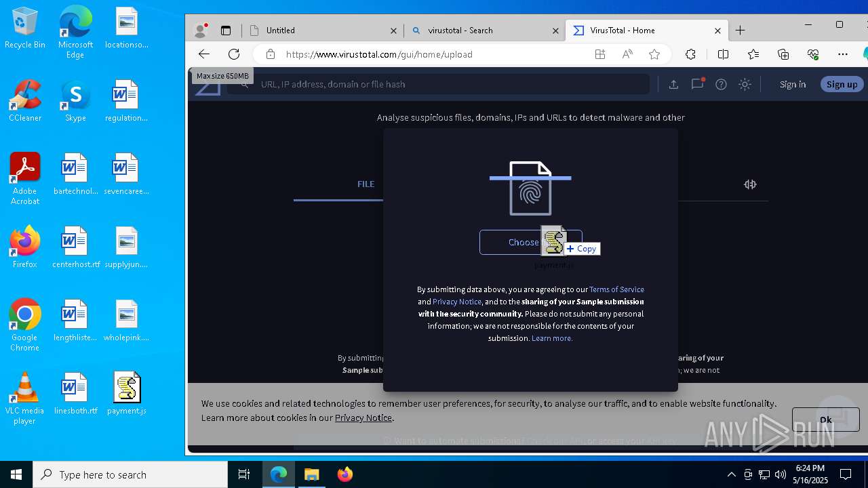The width and height of the screenshot is (868, 488).
Task: Open the Edge favorites list
Action: tap(753, 54)
